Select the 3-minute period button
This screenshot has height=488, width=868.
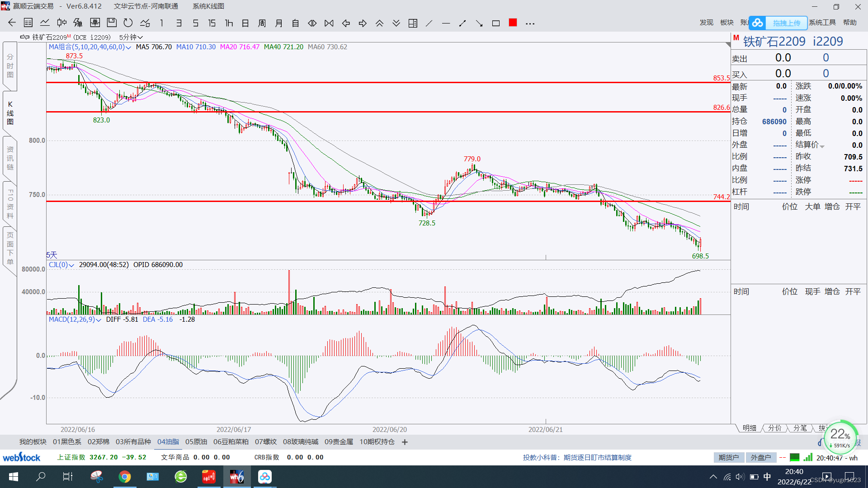[179, 23]
